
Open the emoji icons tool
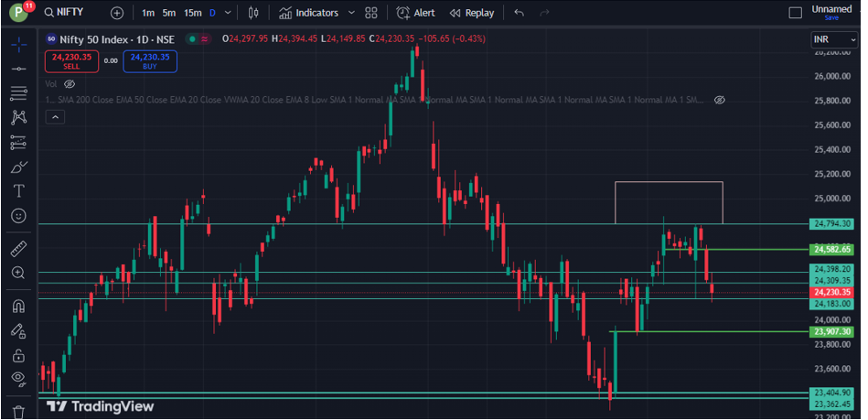(19, 216)
